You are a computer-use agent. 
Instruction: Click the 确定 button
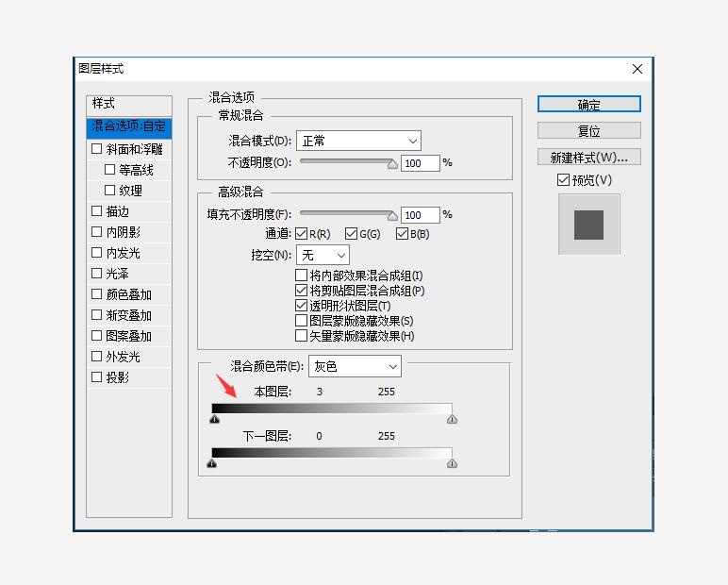[588, 104]
